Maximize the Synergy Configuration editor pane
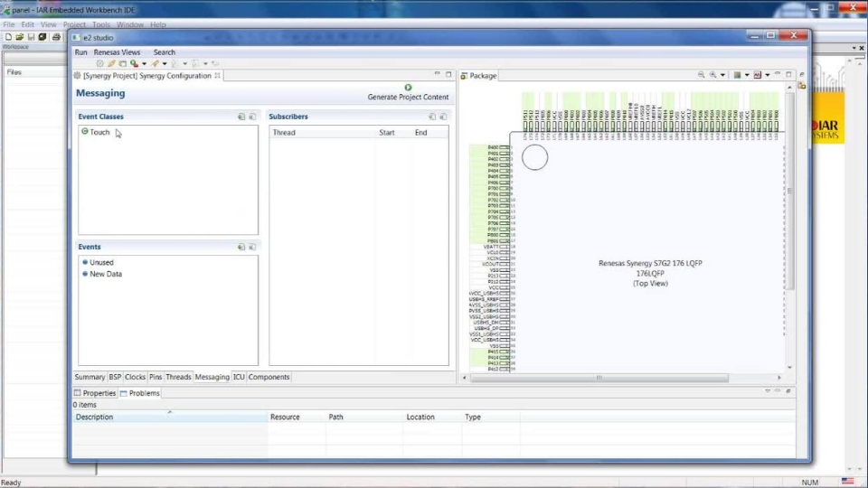Image resolution: width=868 pixels, height=488 pixels. pos(448,74)
